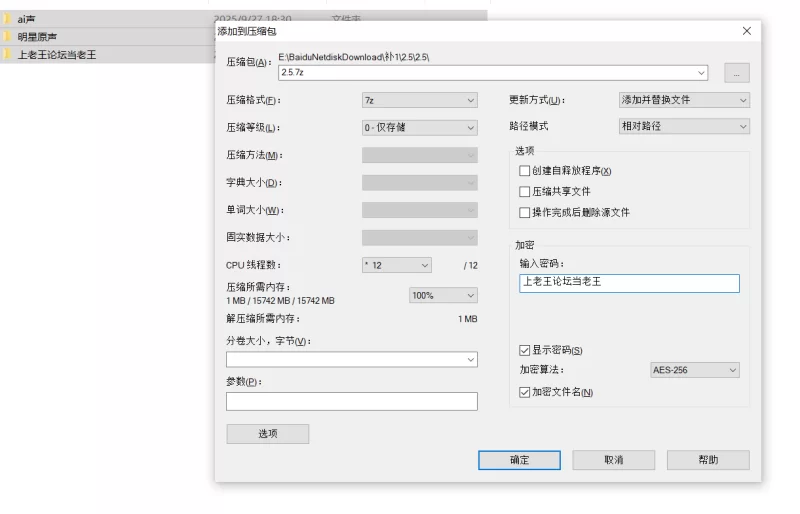Click the 选项 button
Screen dimensions: 800x514
(267, 434)
